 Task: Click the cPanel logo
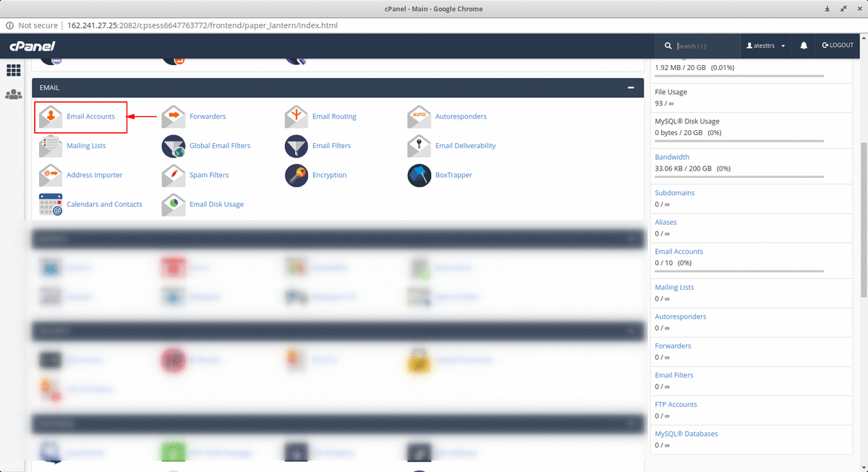[32, 46]
